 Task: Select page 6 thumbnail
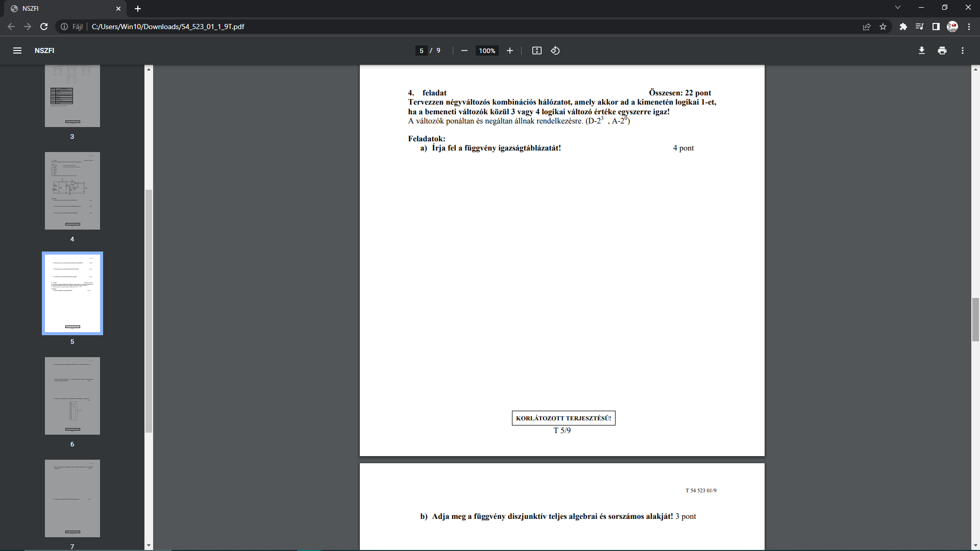point(72,396)
